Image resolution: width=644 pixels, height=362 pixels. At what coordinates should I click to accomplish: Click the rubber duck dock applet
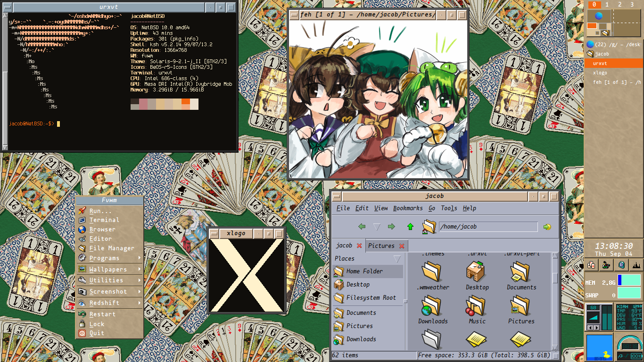click(600, 347)
